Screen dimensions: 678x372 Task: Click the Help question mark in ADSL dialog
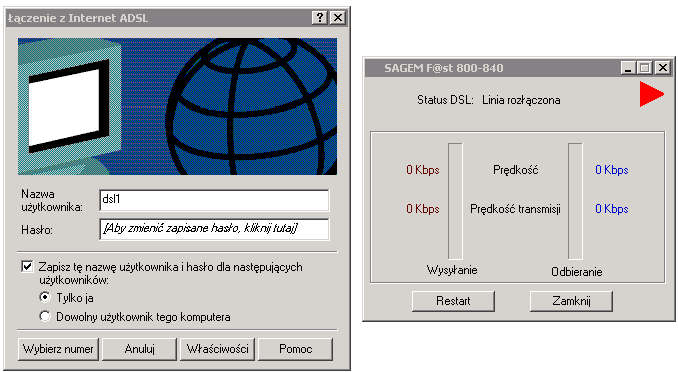[320, 18]
